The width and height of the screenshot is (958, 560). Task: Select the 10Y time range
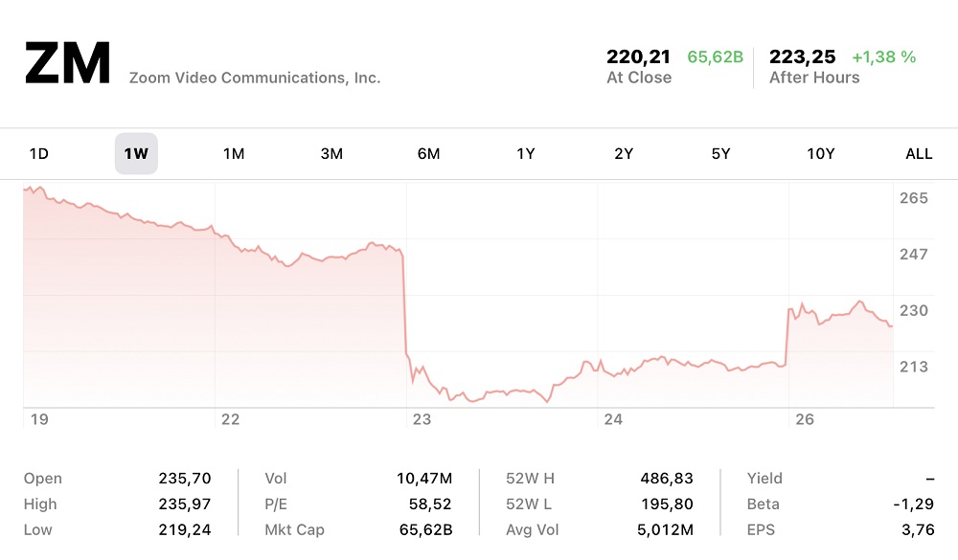coord(820,154)
